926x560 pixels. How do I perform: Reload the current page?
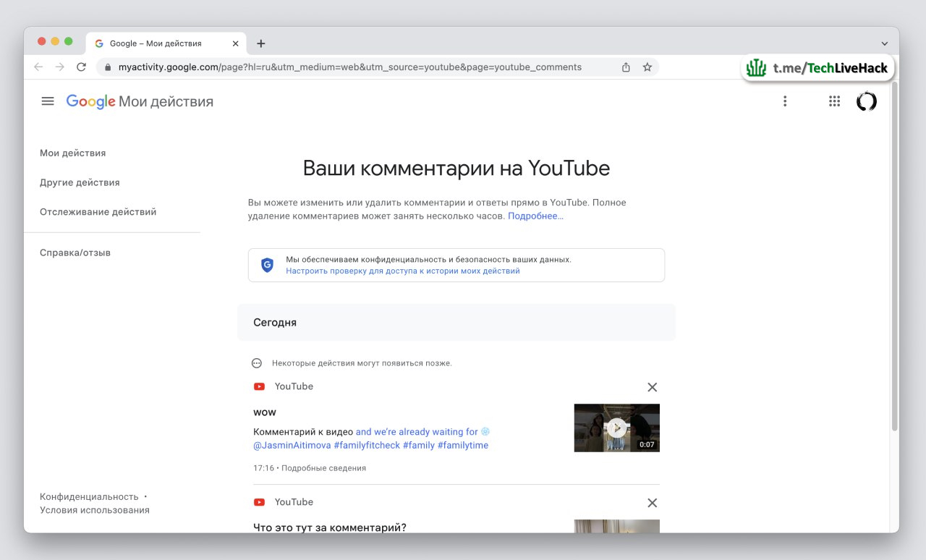point(81,67)
